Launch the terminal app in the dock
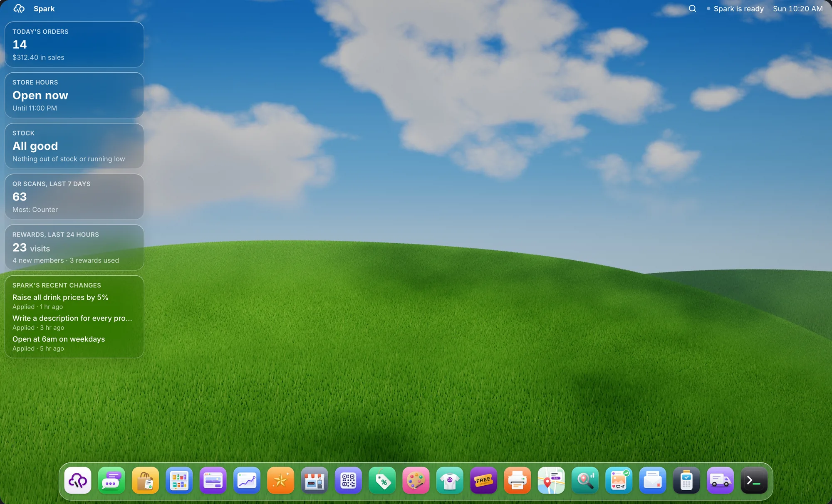Image resolution: width=832 pixels, height=504 pixels. tap(754, 480)
